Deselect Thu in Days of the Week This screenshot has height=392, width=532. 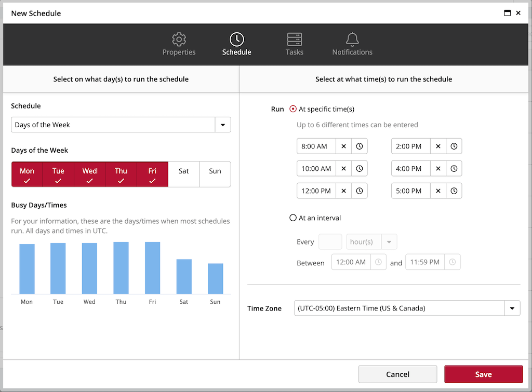[x=121, y=174]
